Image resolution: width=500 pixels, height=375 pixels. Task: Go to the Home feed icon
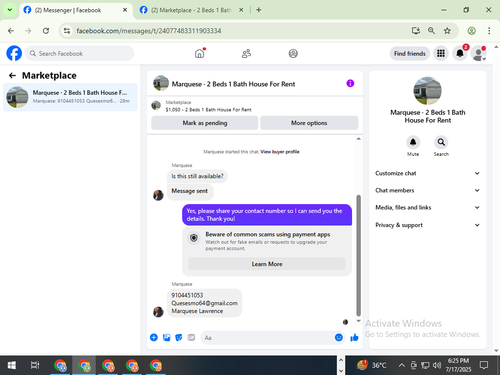click(x=199, y=53)
